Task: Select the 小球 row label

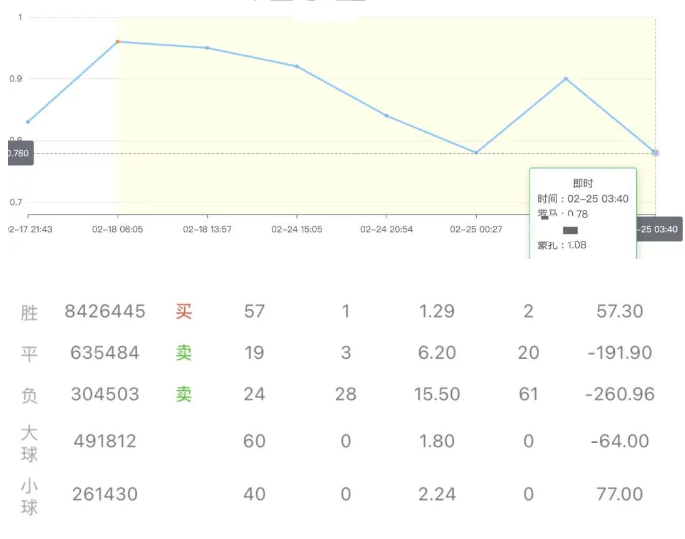Action: (x=30, y=495)
